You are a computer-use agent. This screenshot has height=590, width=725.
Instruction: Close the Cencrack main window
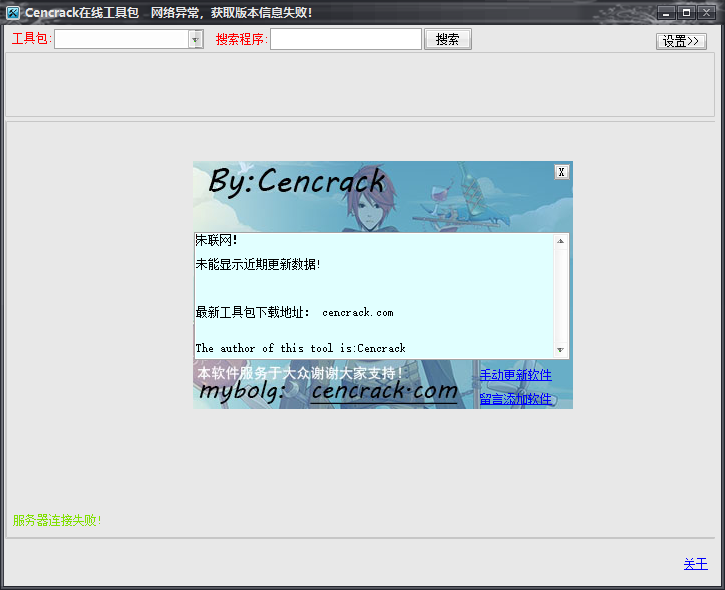click(706, 12)
